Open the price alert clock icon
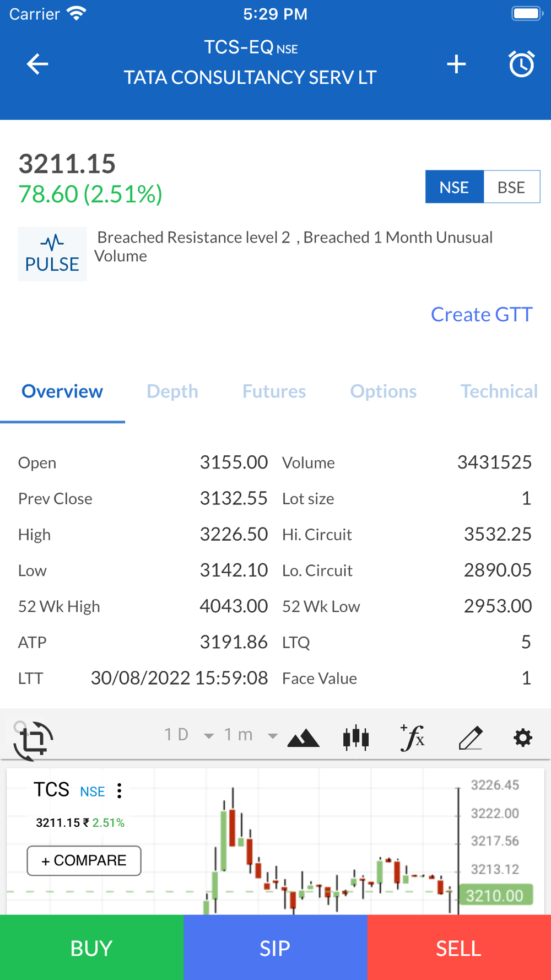The height and width of the screenshot is (980, 551). pos(521,64)
